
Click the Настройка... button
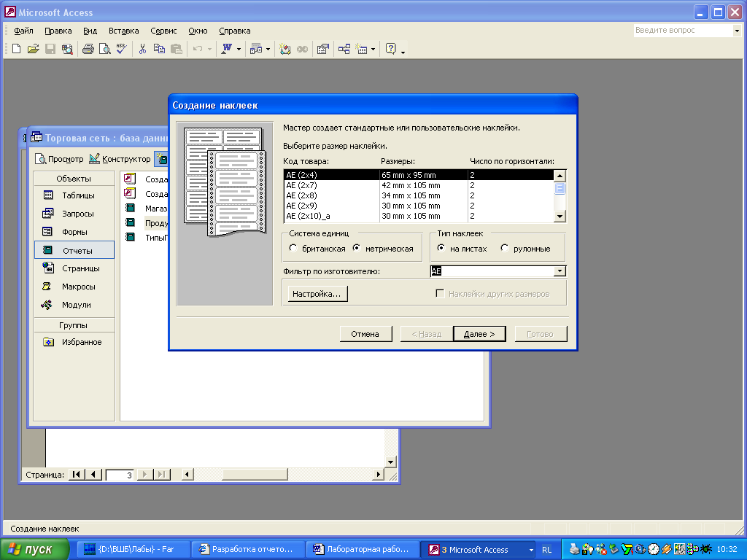click(x=317, y=294)
